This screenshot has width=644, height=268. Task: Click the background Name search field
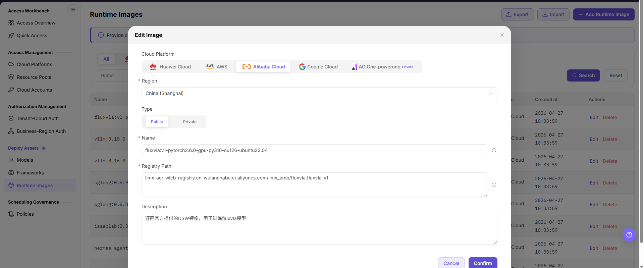tap(112, 75)
